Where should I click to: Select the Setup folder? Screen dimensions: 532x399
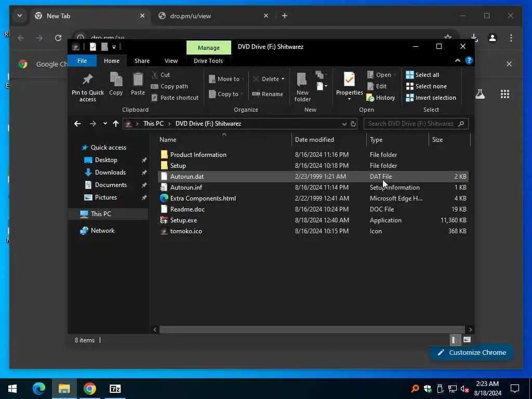point(312,166)
